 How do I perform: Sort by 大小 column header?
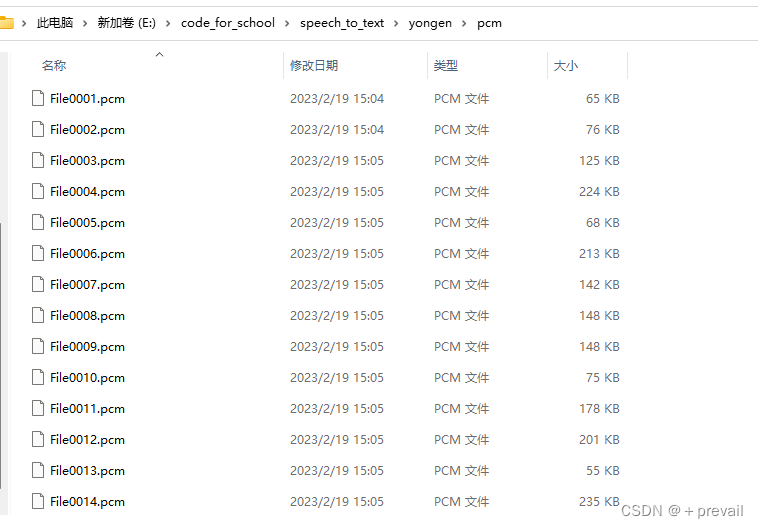[x=566, y=65]
